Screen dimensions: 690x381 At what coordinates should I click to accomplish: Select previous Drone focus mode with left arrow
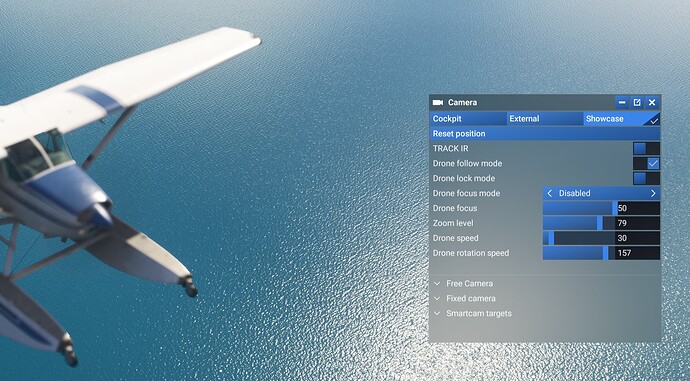coord(549,193)
